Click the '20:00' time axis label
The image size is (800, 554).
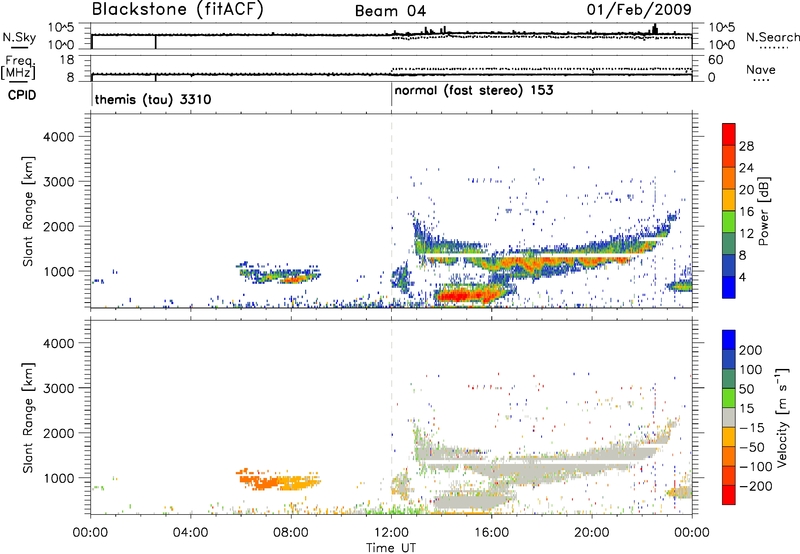click(x=592, y=532)
